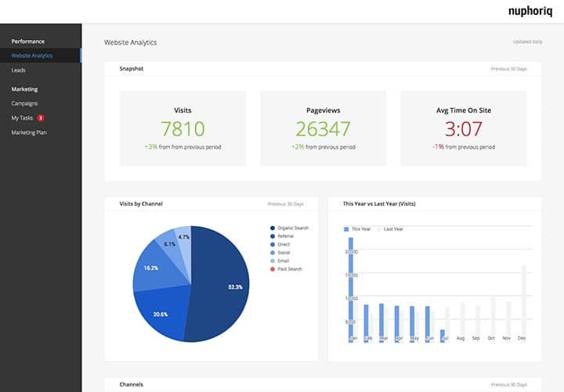The image size is (564, 392).
Task: Open Marketing Plan in the sidebar
Action: coord(29,132)
